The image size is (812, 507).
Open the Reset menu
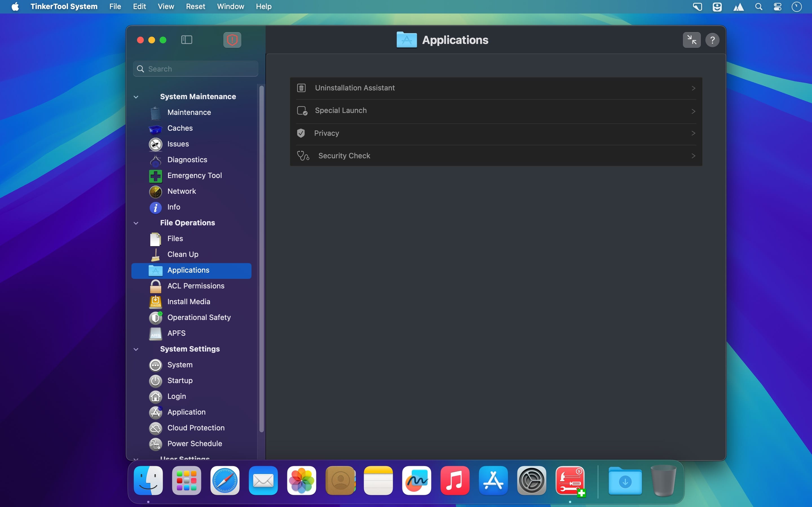195,6
